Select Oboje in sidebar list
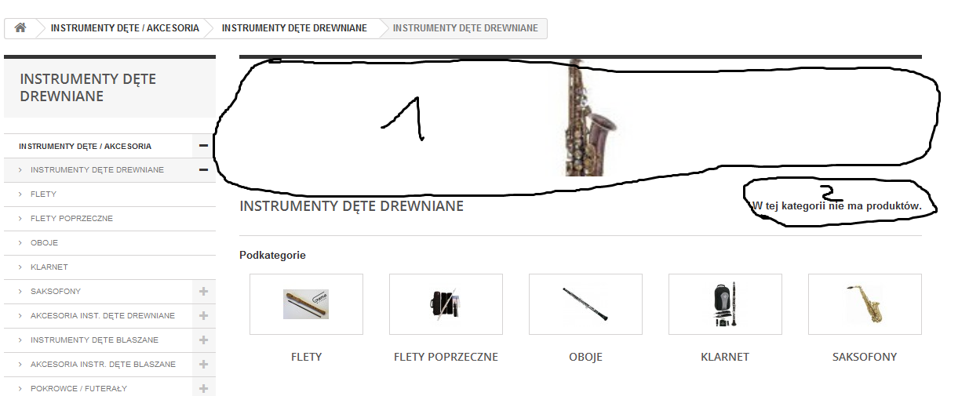This screenshot has height=396, width=980. pyautogui.click(x=44, y=243)
